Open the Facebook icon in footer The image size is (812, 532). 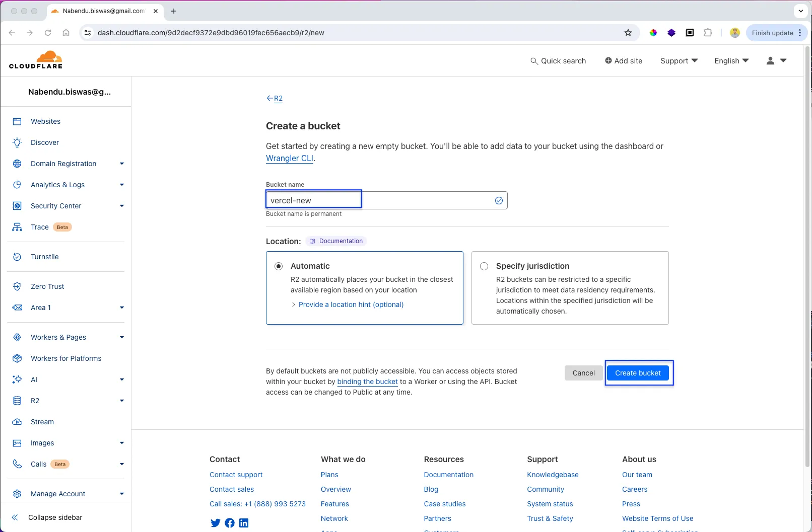(230, 523)
